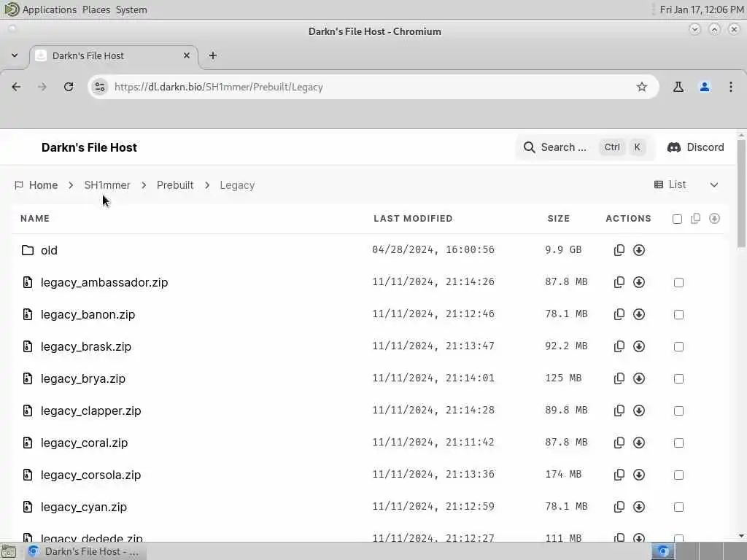Select legacy_brya.zip checkbox
747x560 pixels.
[x=679, y=378]
